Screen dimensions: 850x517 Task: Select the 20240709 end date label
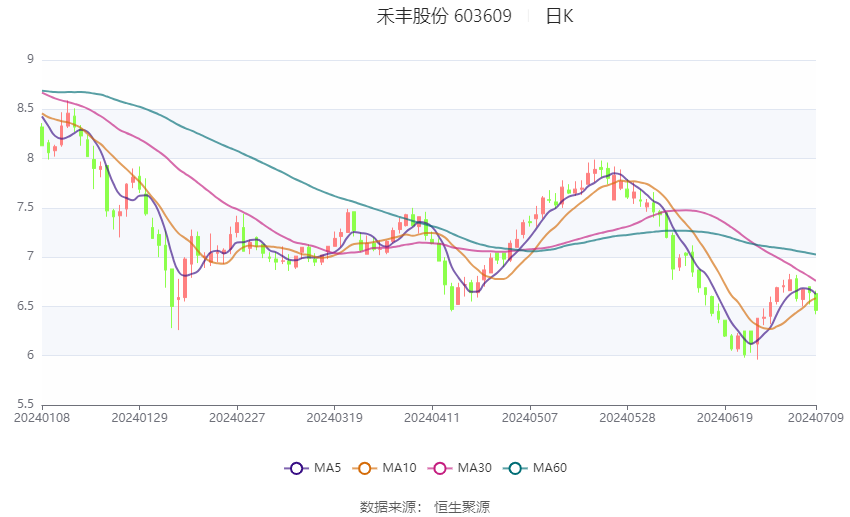click(x=816, y=416)
